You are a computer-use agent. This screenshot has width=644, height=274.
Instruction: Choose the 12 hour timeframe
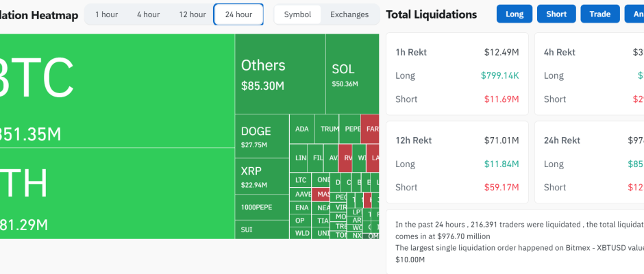[x=192, y=14]
